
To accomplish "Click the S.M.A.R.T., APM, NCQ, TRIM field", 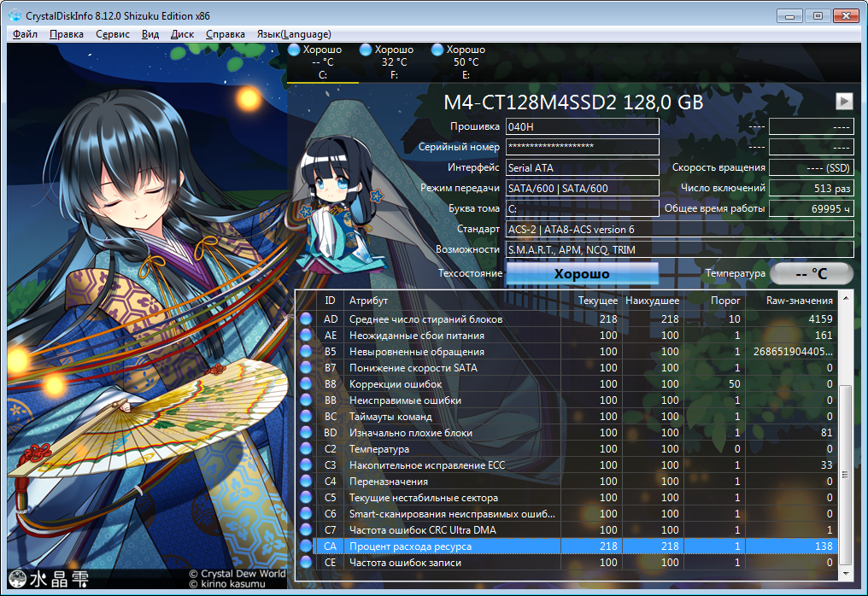I will click(x=680, y=249).
